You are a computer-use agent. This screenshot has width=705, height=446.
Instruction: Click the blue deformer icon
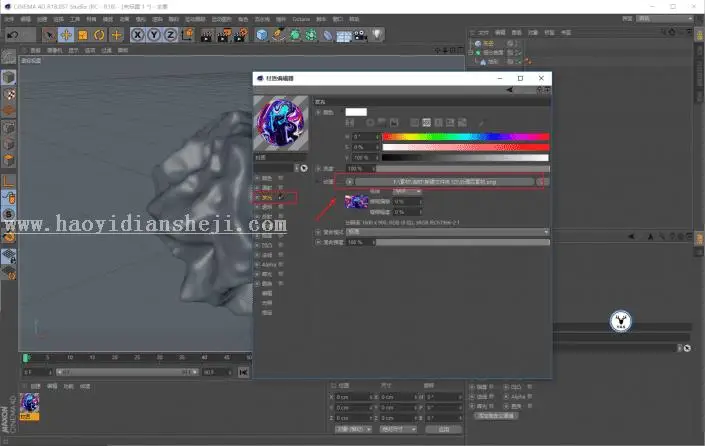point(328,35)
